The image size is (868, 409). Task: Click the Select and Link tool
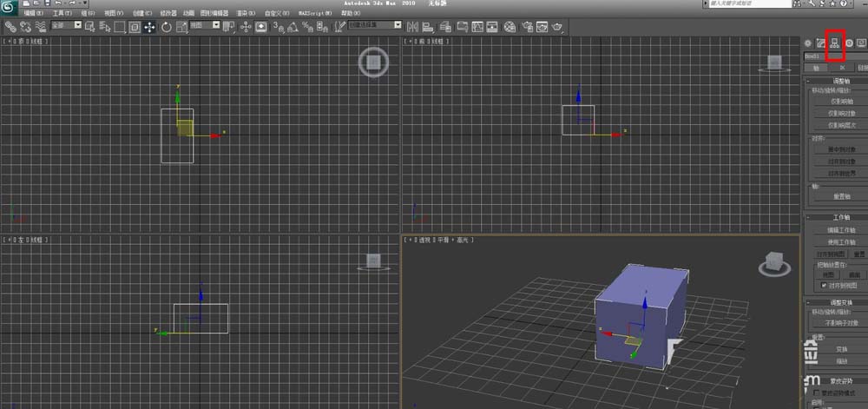(11, 27)
